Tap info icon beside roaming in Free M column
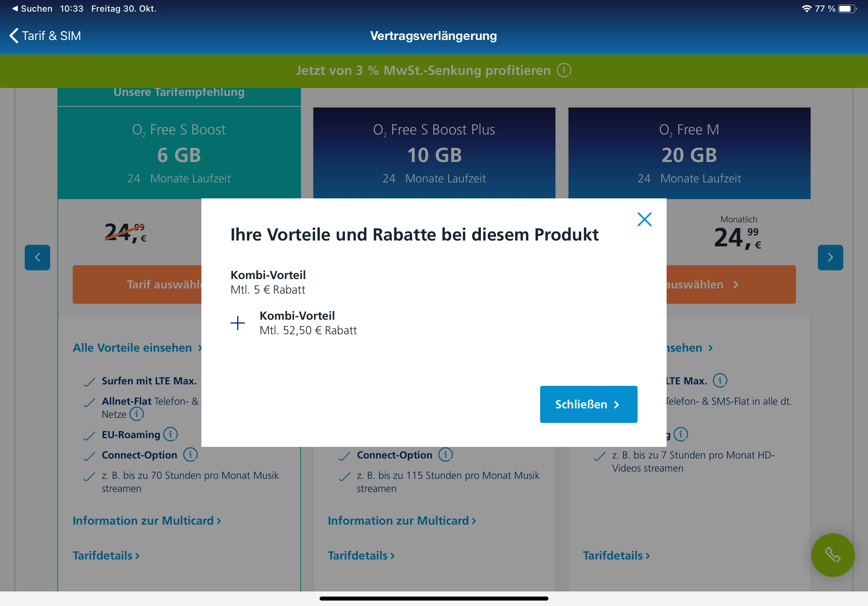Image resolution: width=868 pixels, height=606 pixels. click(680, 434)
